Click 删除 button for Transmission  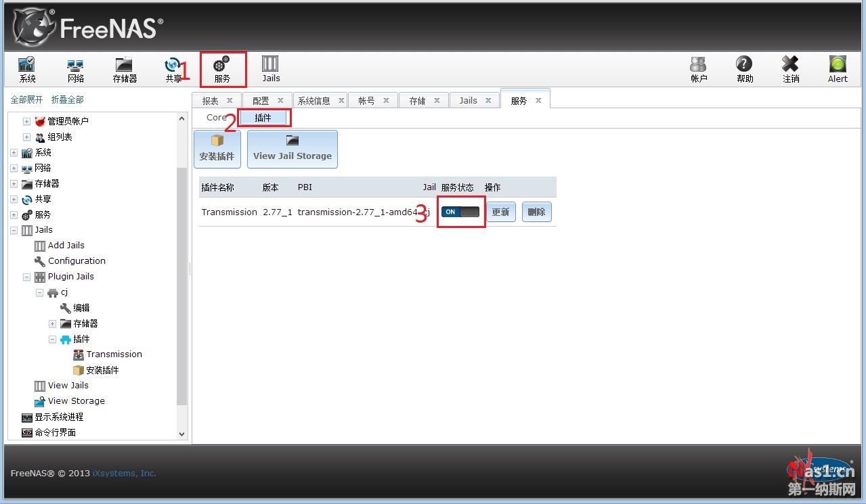point(536,212)
